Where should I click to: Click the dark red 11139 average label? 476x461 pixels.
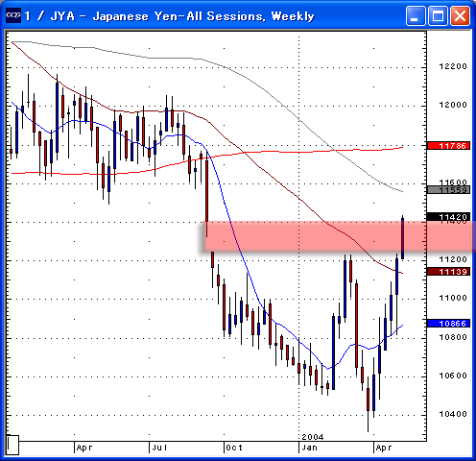[449, 272]
